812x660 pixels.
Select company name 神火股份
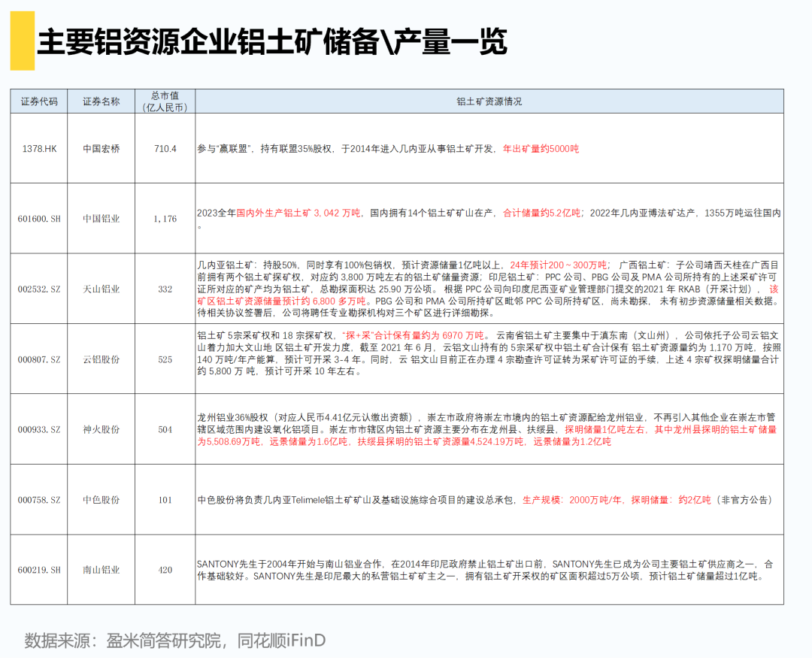pyautogui.click(x=101, y=430)
